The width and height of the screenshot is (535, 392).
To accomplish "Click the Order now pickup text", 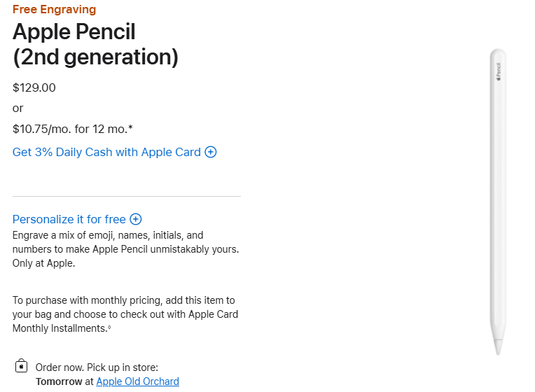I will (97, 367).
